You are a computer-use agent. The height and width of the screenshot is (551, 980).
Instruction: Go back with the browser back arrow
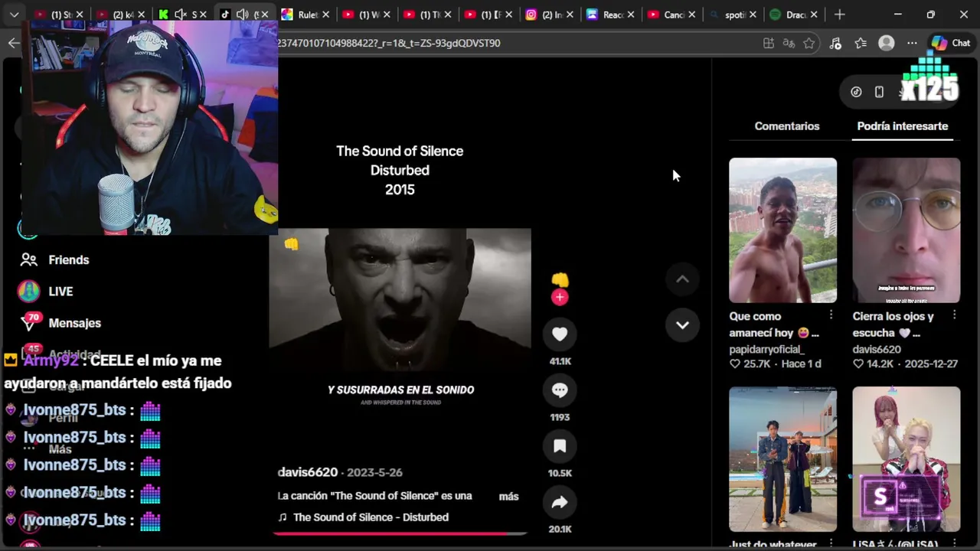tap(14, 43)
